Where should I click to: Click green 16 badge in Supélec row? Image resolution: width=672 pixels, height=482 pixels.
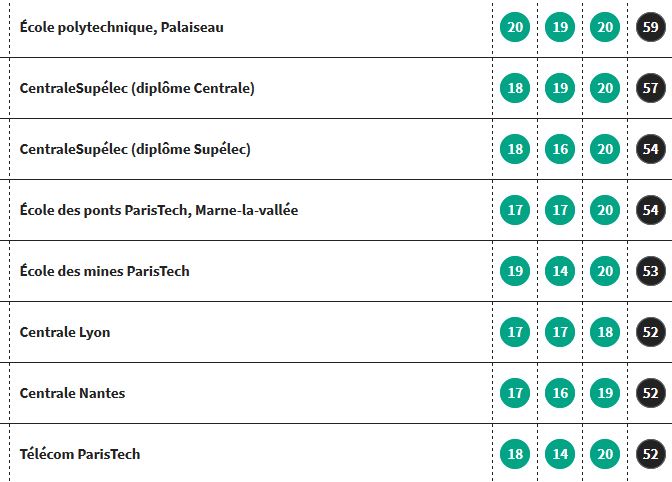coord(560,149)
